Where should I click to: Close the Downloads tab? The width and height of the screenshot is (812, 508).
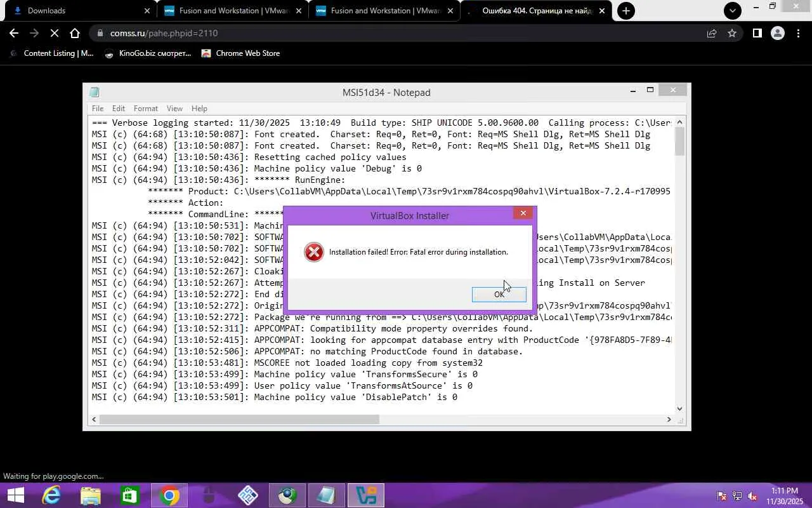[x=147, y=11]
